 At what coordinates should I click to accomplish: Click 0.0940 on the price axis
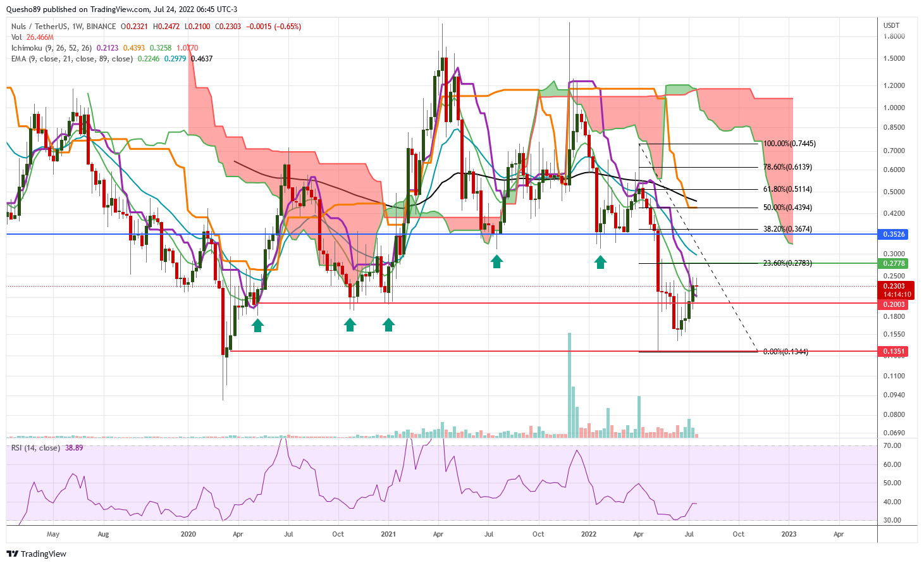pos(894,395)
